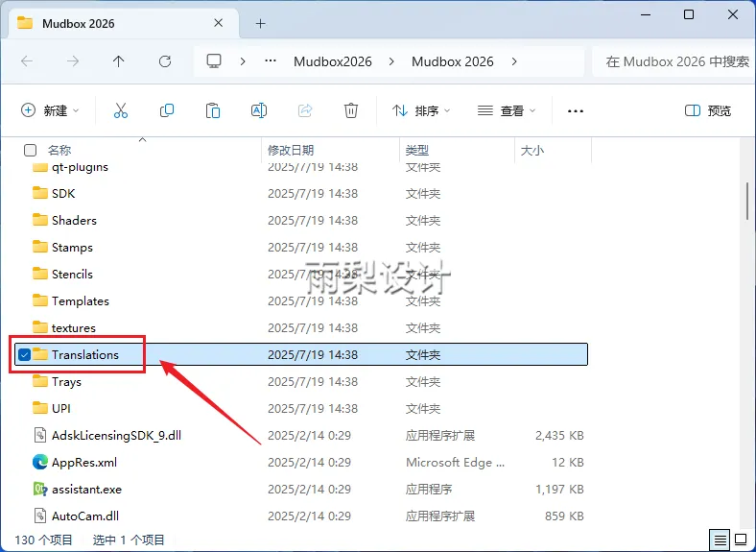Open the 新建 dropdown menu
Image resolution: width=756 pixels, height=552 pixels.
[x=50, y=111]
